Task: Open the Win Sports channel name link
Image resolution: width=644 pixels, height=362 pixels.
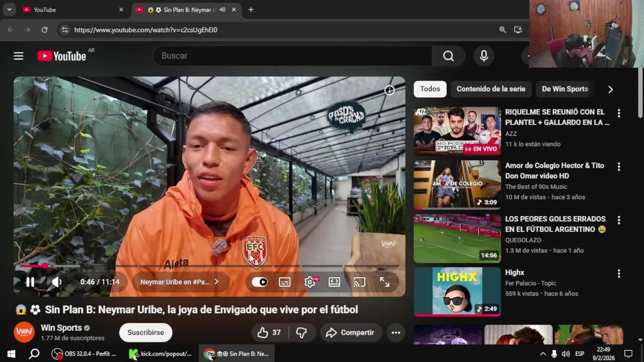Action: click(61, 328)
